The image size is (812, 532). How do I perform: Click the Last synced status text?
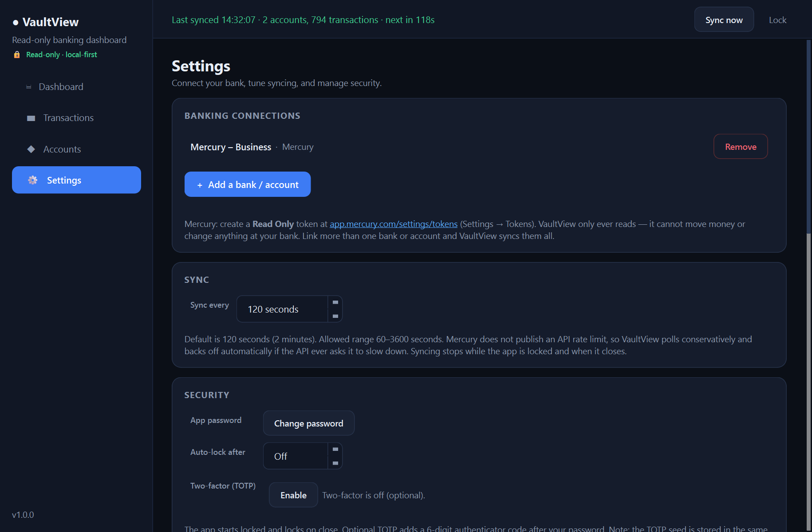pos(303,20)
